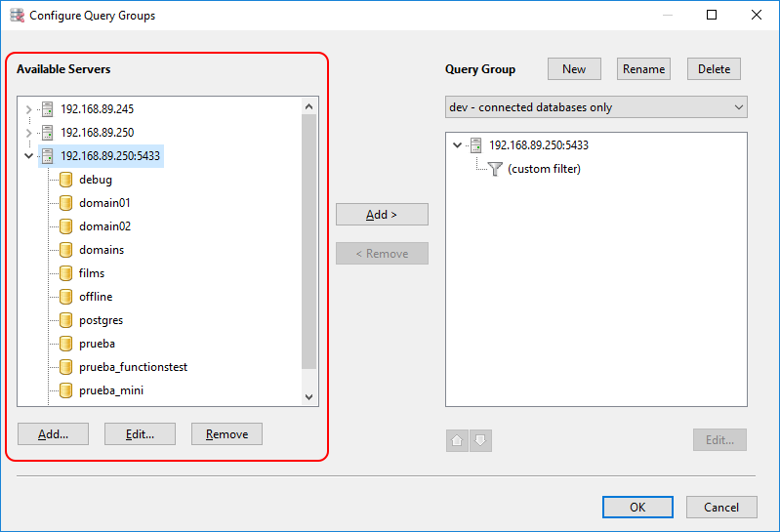
Task: Click the films database icon
Action: [65, 273]
